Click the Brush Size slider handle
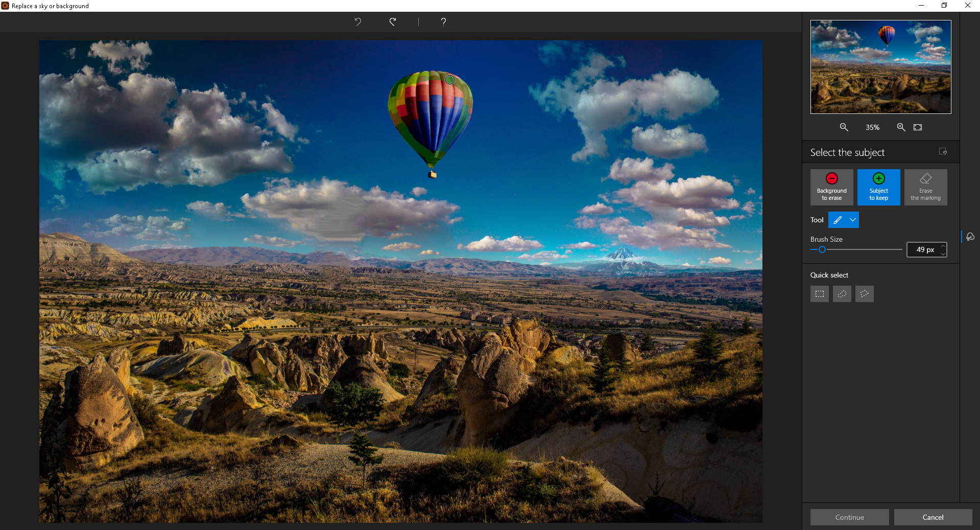The width and height of the screenshot is (980, 530). 822,249
